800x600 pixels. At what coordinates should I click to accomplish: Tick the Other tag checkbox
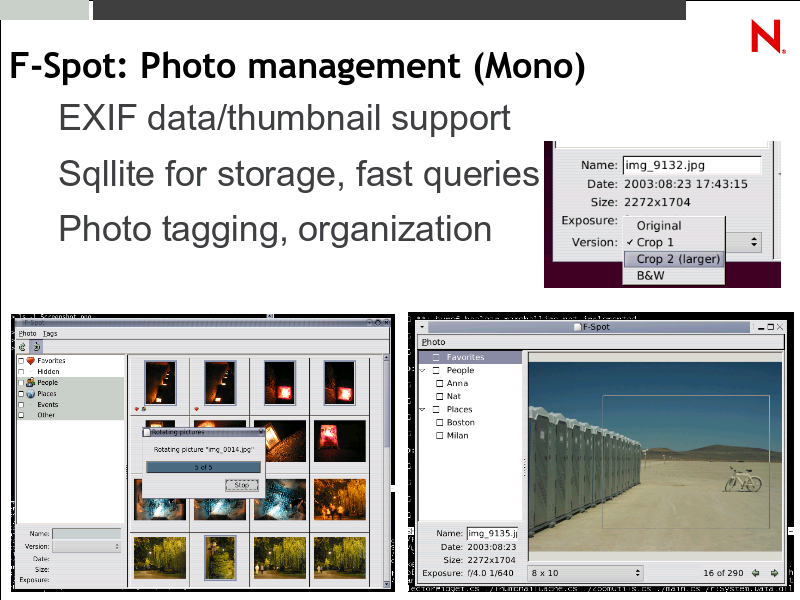(x=21, y=415)
